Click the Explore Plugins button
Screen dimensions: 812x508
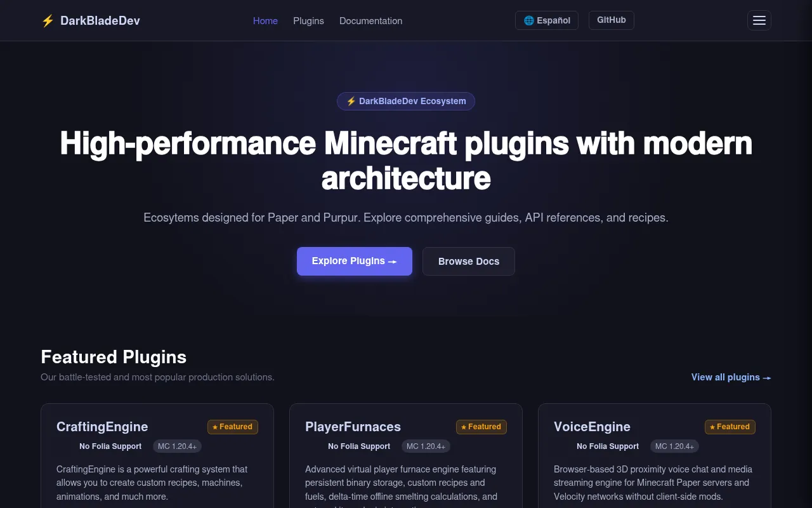[355, 261]
